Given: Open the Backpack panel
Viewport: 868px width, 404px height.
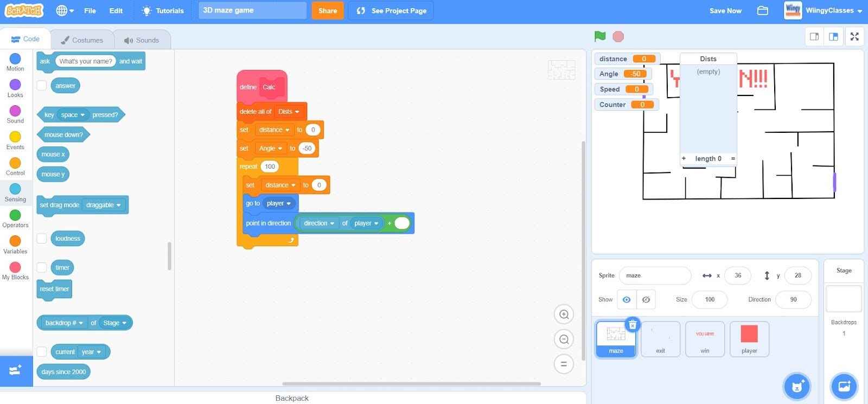Looking at the screenshot, I should [292, 398].
